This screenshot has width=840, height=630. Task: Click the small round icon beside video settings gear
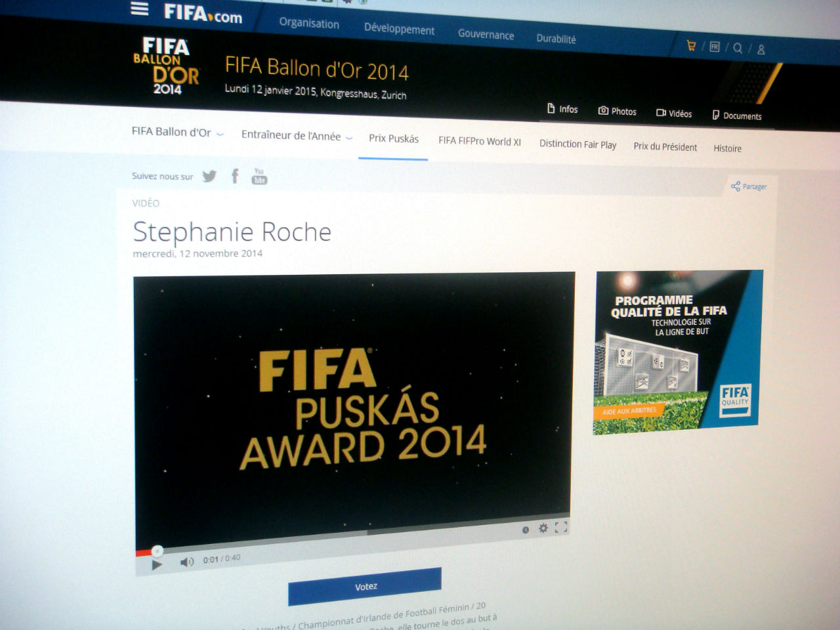525,530
